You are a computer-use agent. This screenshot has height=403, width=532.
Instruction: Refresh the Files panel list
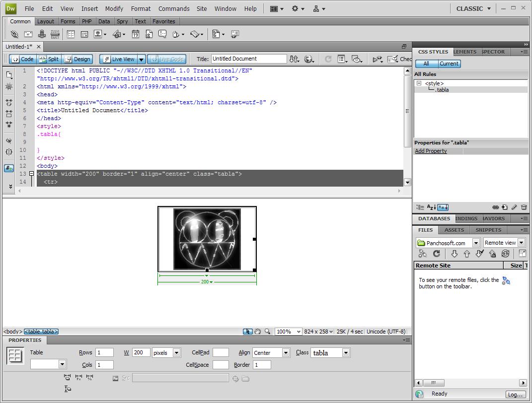pyautogui.click(x=437, y=254)
